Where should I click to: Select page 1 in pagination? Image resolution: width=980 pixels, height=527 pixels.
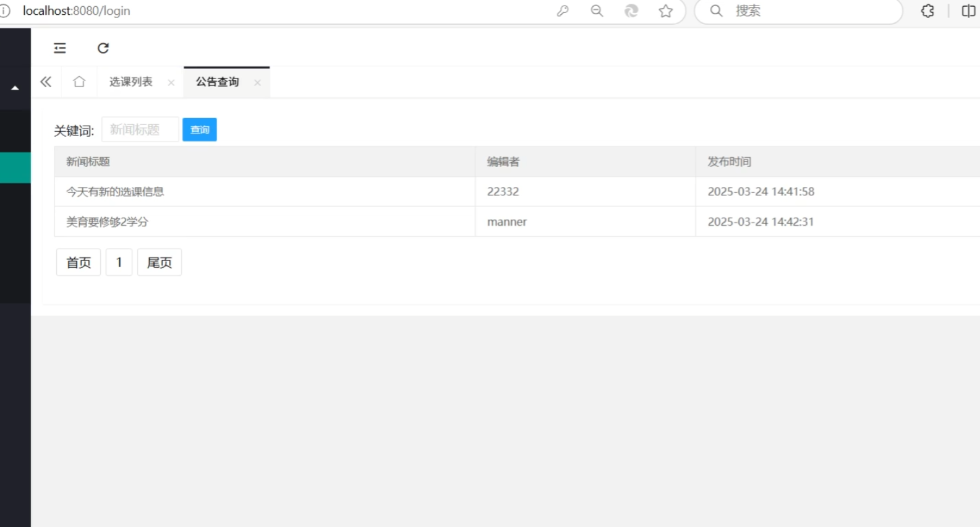pos(119,262)
